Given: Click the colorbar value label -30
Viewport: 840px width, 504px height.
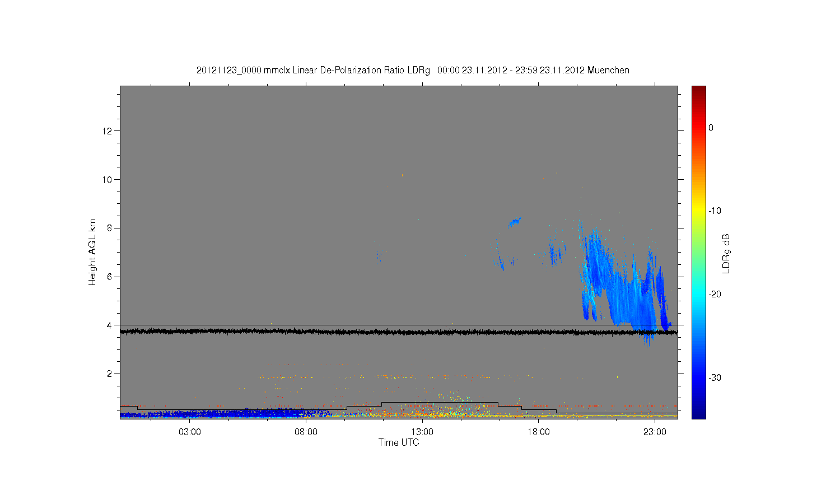Looking at the screenshot, I should point(715,378).
